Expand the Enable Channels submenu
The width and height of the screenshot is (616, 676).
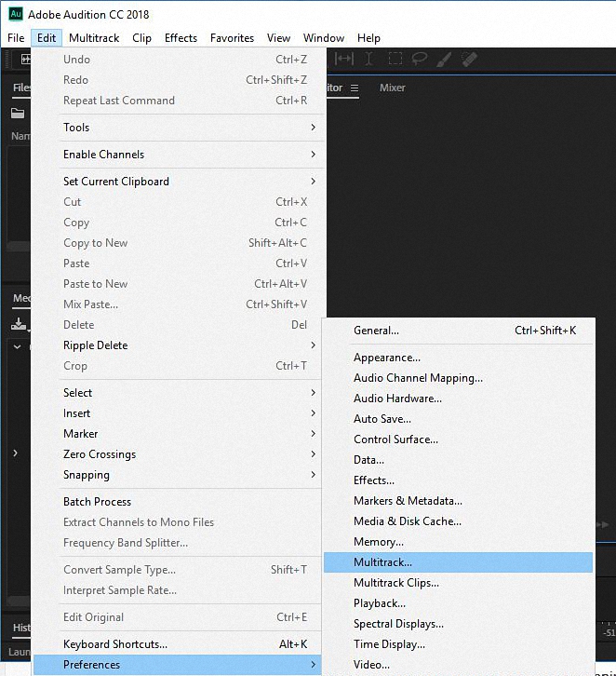191,155
